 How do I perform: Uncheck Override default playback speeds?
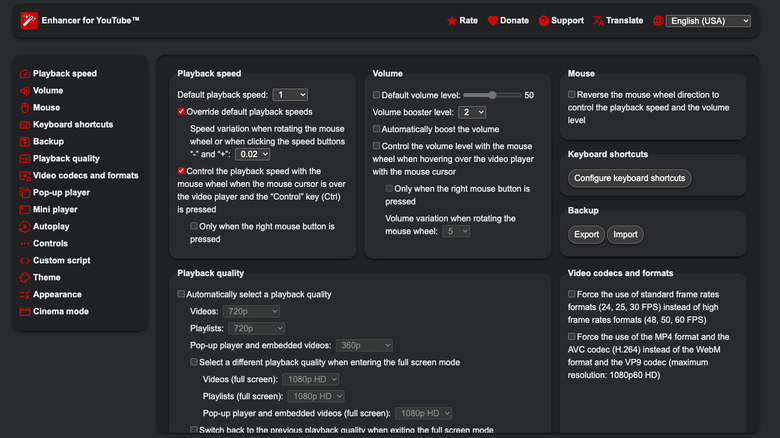coord(181,112)
